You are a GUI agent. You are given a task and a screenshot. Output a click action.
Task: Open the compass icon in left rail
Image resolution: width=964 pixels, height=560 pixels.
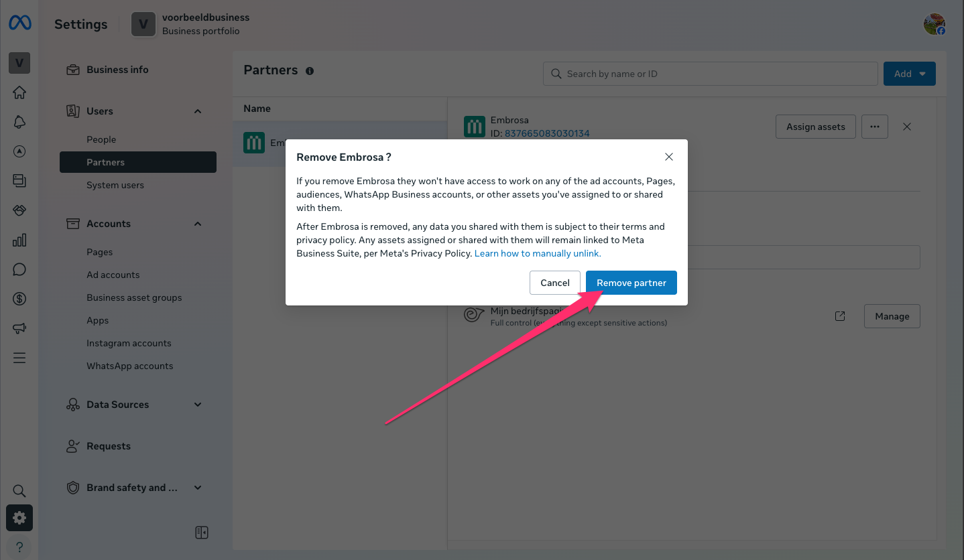[x=19, y=151]
